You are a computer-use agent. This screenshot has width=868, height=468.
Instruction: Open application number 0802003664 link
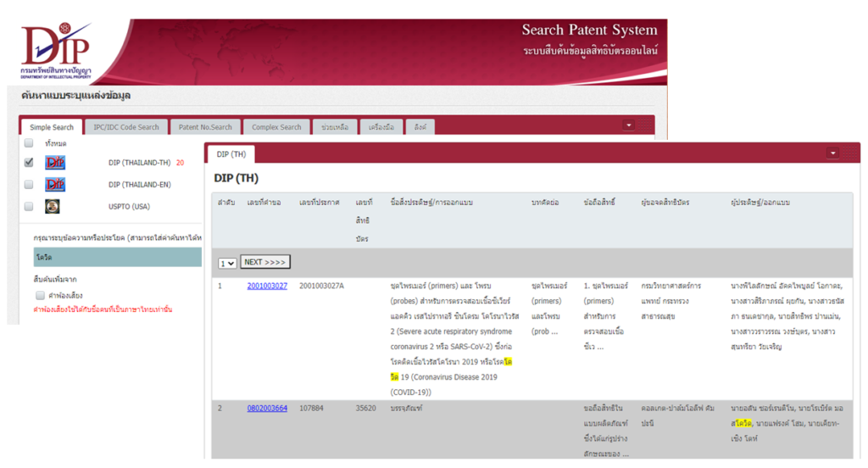point(267,408)
